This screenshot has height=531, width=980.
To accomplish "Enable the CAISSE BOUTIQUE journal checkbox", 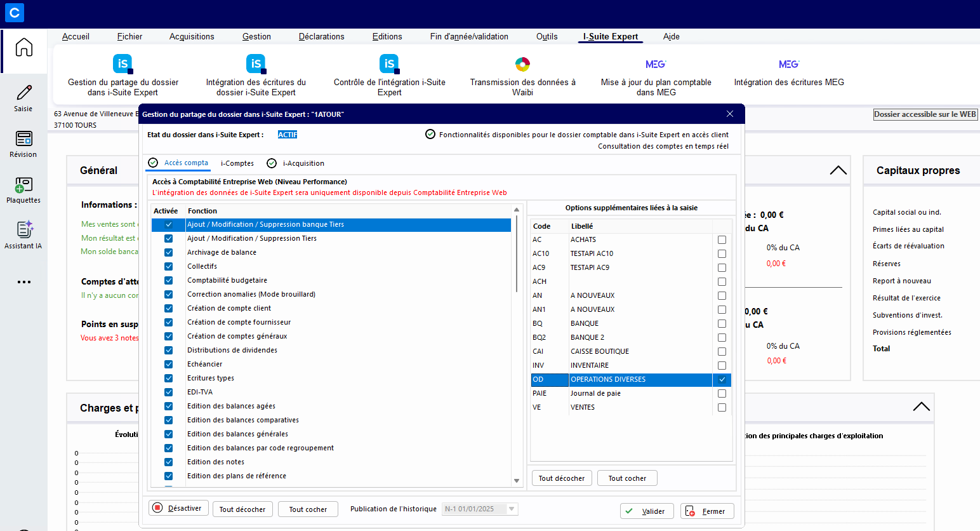I will pos(722,352).
